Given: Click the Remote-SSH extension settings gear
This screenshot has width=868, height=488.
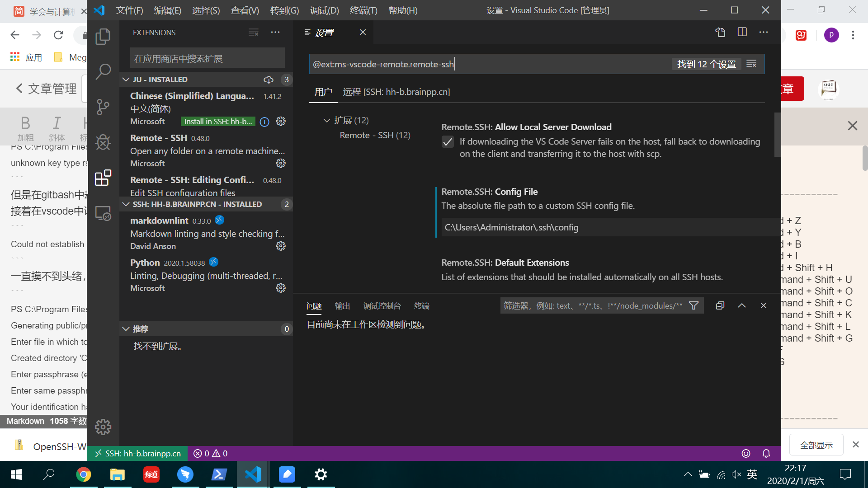Looking at the screenshot, I should pyautogui.click(x=281, y=163).
